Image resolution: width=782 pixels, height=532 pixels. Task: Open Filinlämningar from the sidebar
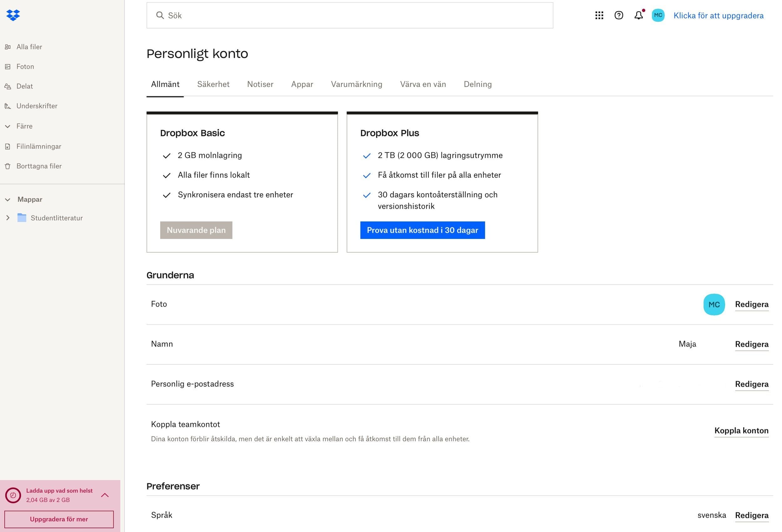[39, 146]
